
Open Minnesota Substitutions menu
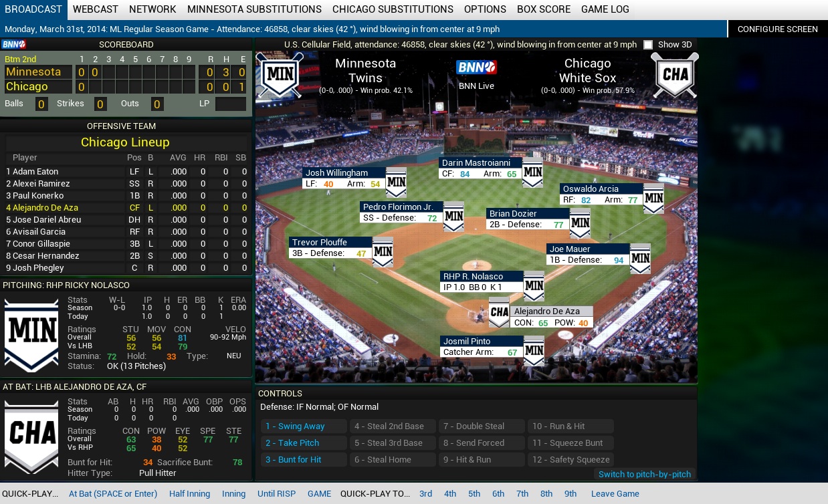pos(254,9)
